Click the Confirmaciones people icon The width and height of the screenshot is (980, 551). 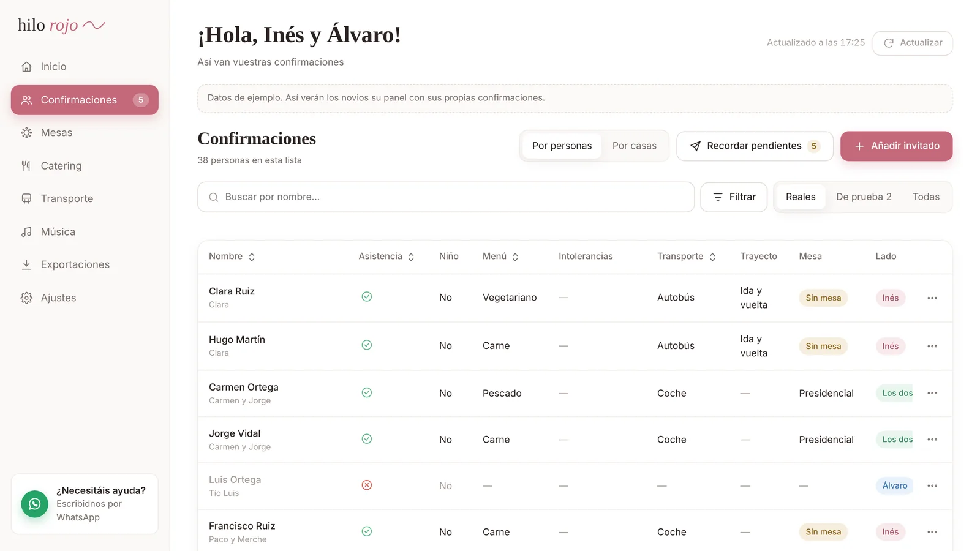tap(26, 100)
